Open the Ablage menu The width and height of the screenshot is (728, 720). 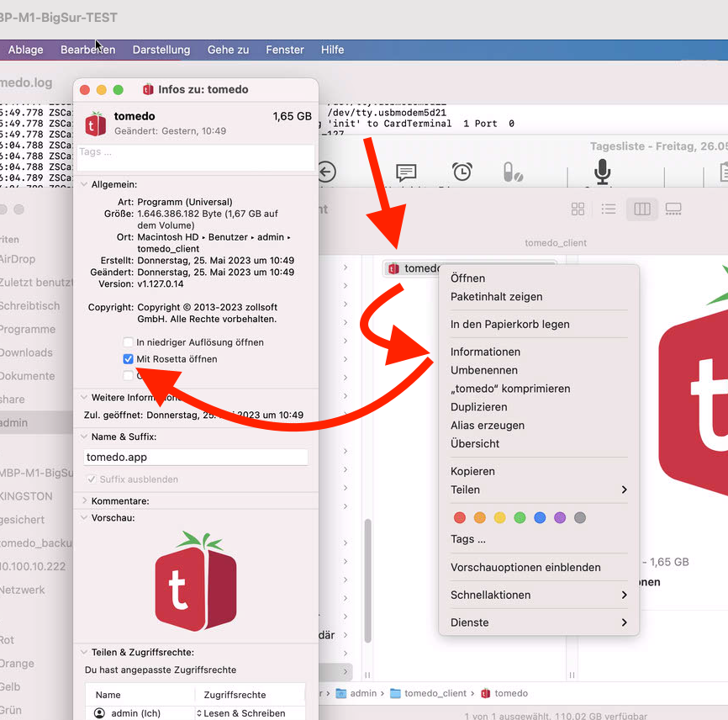[25, 50]
